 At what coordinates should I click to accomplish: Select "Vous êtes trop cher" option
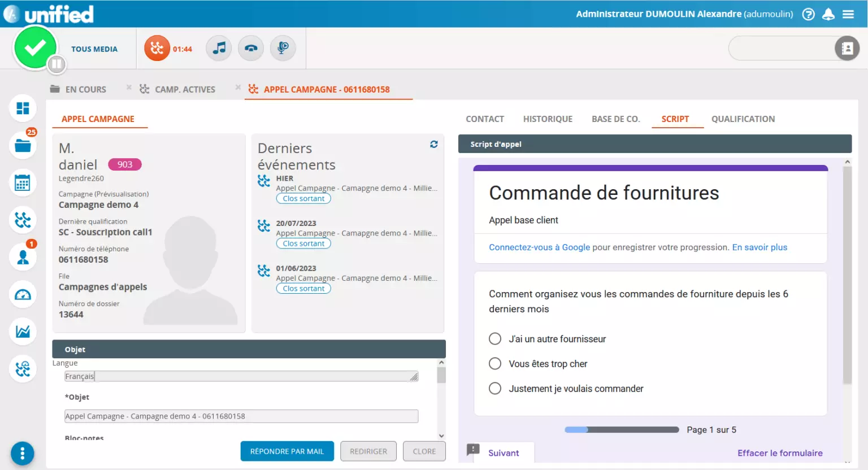(x=495, y=364)
